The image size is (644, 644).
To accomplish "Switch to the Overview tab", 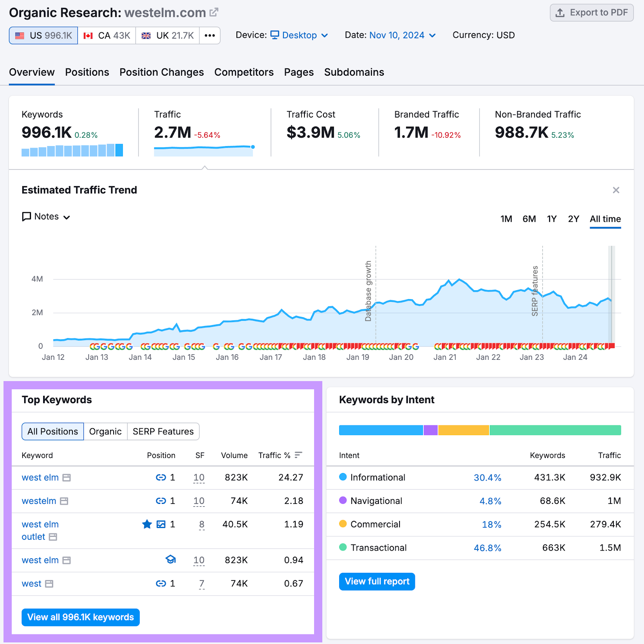I will click(x=32, y=72).
